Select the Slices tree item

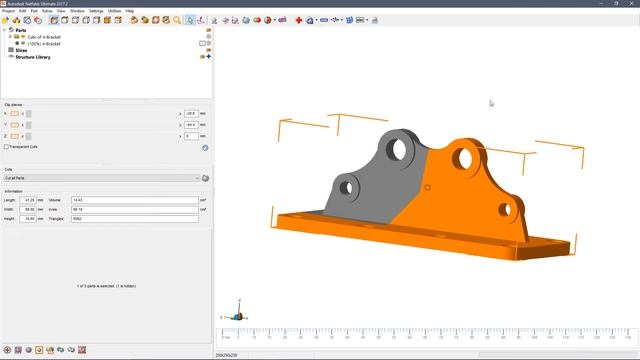(21, 50)
